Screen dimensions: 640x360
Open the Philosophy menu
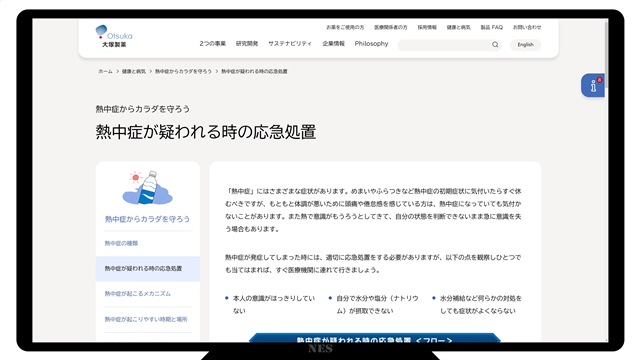pos(371,44)
